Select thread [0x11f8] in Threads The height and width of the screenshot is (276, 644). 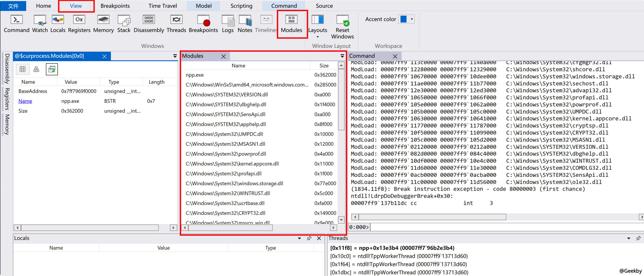(392, 248)
